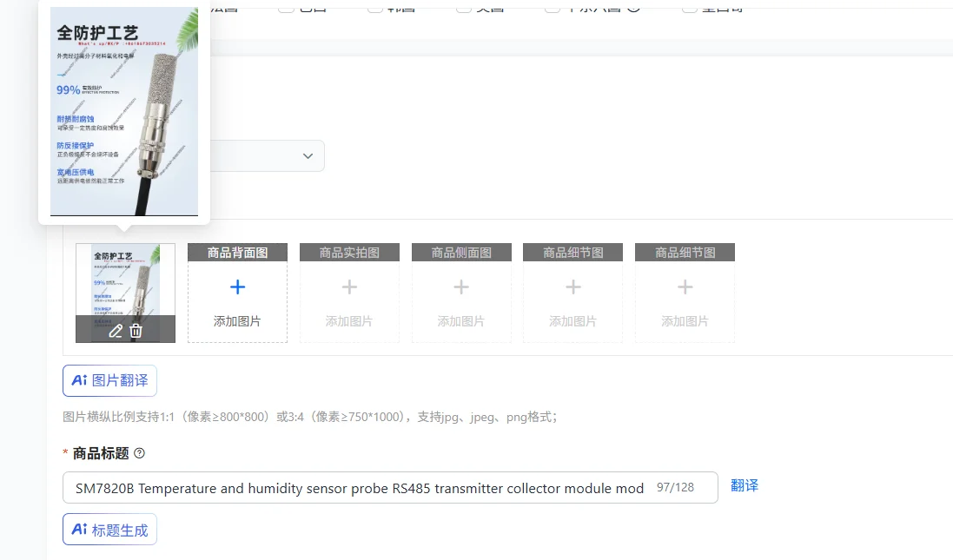This screenshot has width=953, height=560.
Task: Add an image to the 商品背面图 slot
Action: click(x=238, y=293)
